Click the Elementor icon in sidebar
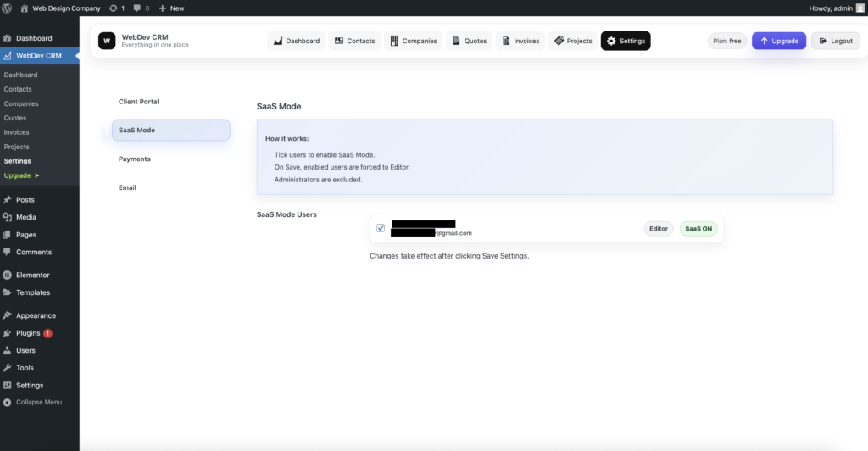This screenshot has height=451, width=868. (7, 275)
